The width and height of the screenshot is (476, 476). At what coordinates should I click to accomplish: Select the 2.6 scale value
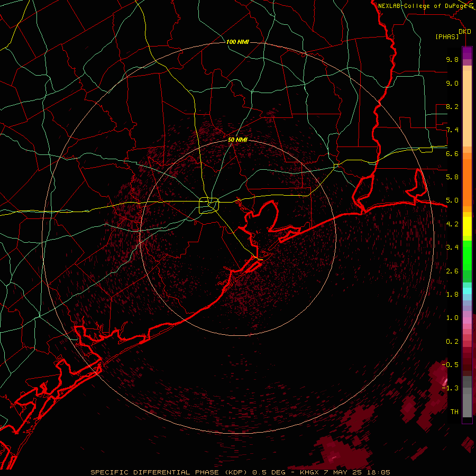click(452, 271)
